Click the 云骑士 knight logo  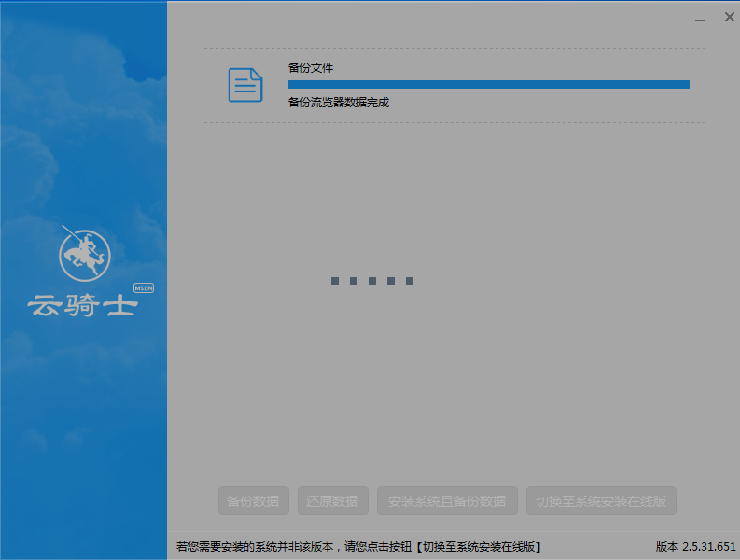(85, 254)
